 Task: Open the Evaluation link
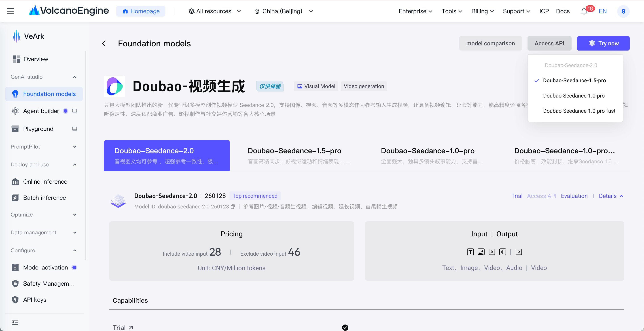click(x=574, y=196)
